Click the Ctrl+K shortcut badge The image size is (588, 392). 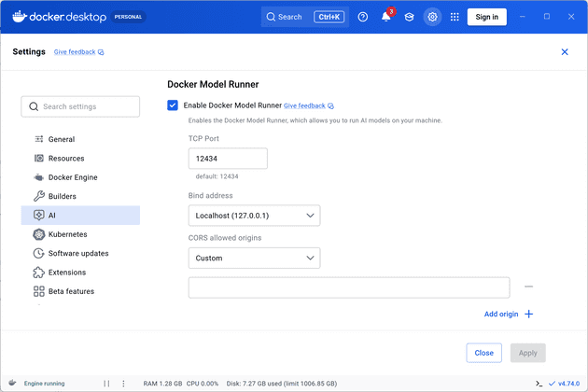(329, 17)
